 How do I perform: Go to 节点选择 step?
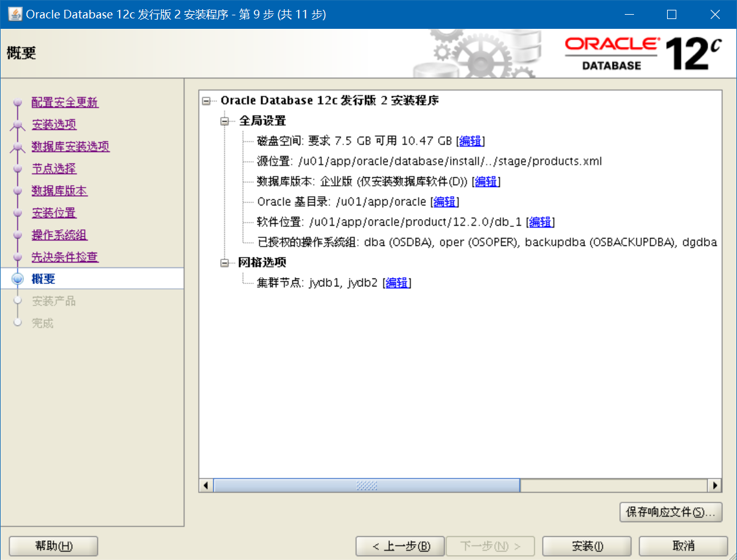[54, 169]
